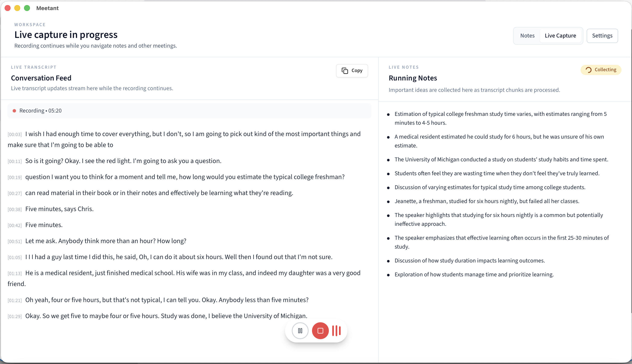The height and width of the screenshot is (364, 632).
Task: Click the red recording dot indicator
Action: (15, 110)
